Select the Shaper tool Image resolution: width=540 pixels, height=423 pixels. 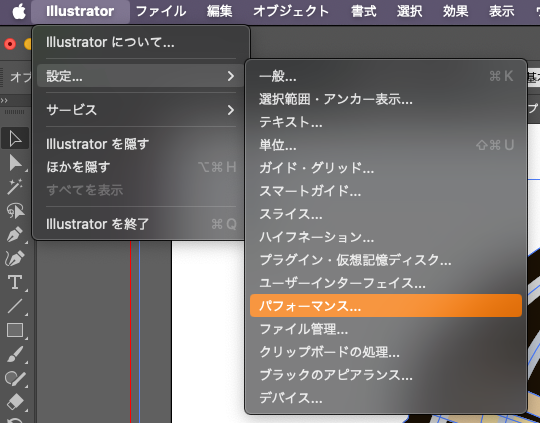(15, 378)
